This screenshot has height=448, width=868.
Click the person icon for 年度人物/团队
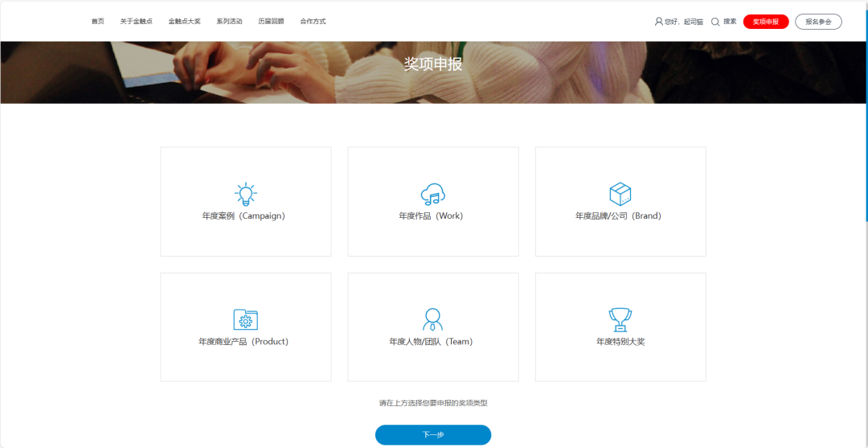point(432,319)
